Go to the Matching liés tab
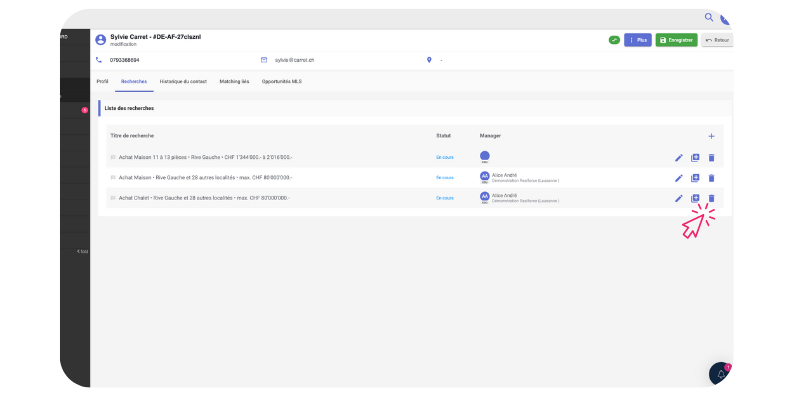 click(235, 80)
